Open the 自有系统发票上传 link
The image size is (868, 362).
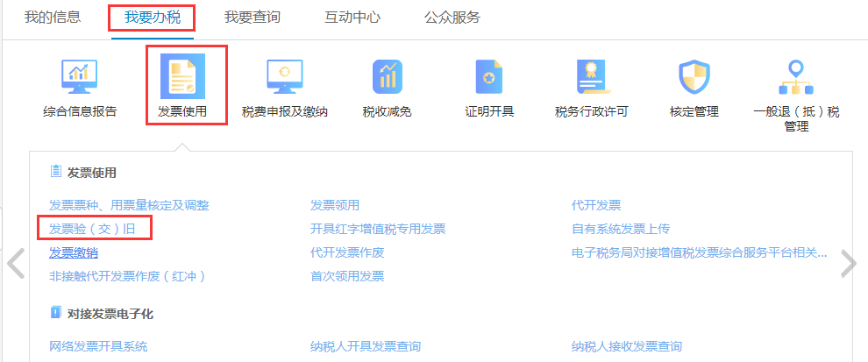pyautogui.click(x=621, y=229)
